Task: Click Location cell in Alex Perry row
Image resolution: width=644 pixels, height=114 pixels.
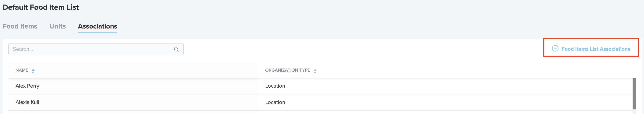Action: point(275,86)
